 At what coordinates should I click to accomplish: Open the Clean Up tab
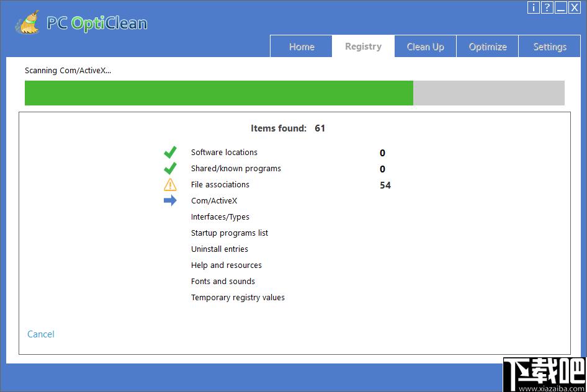click(x=425, y=47)
